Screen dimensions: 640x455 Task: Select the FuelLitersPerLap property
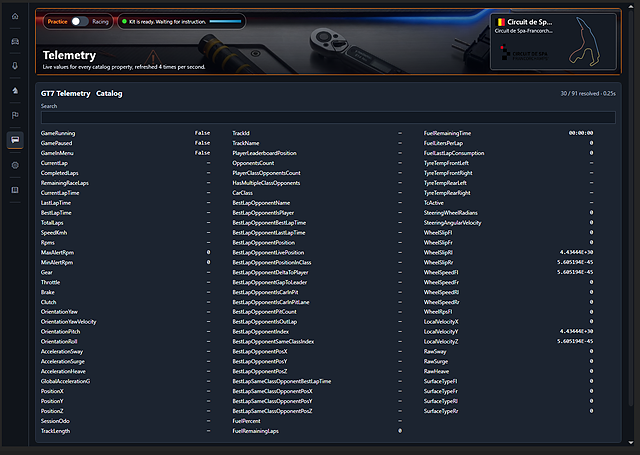[443, 143]
